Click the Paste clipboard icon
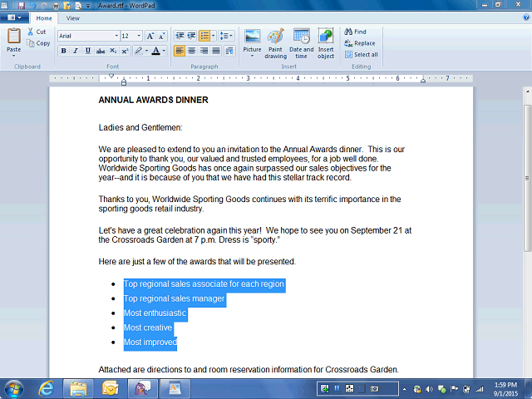 pyautogui.click(x=14, y=36)
